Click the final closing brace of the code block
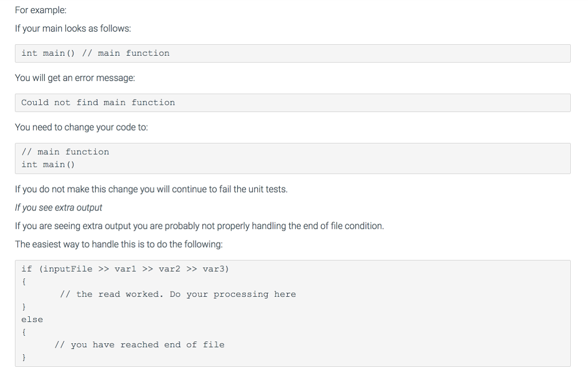Screen dimensions: 588x372 click(24, 358)
